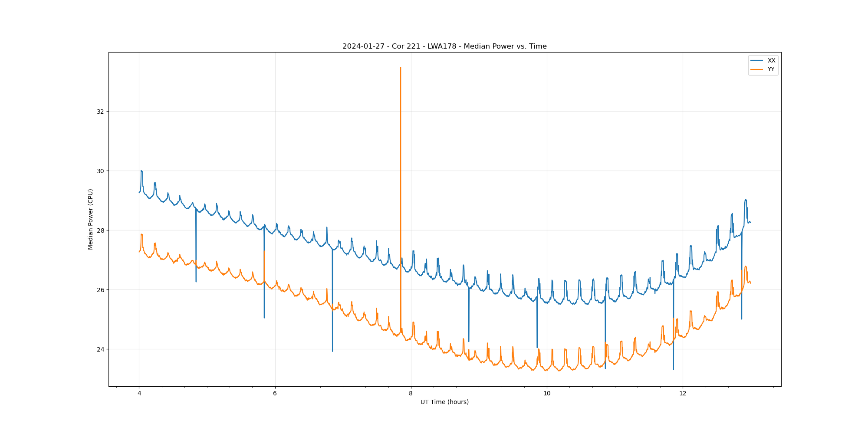Click the x-axis tick label 6

(275, 394)
